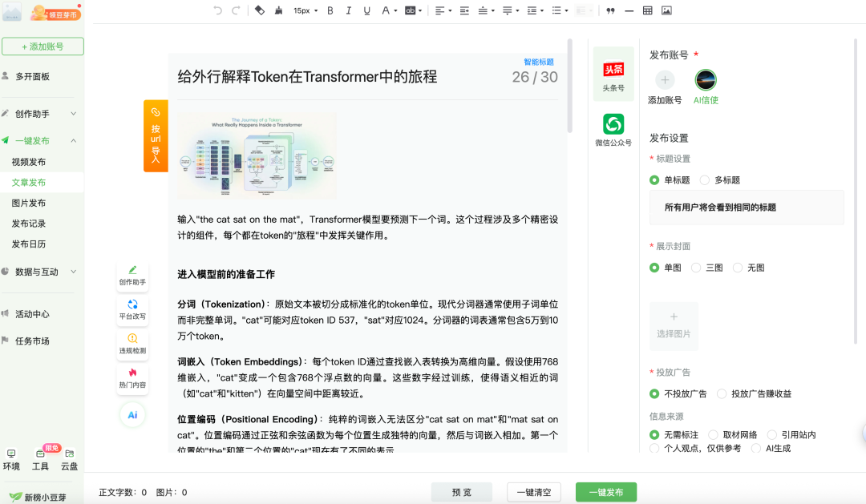Viewport: 866px width, 504px height.
Task: Open the 云盘 cloud drive
Action: (x=70, y=459)
